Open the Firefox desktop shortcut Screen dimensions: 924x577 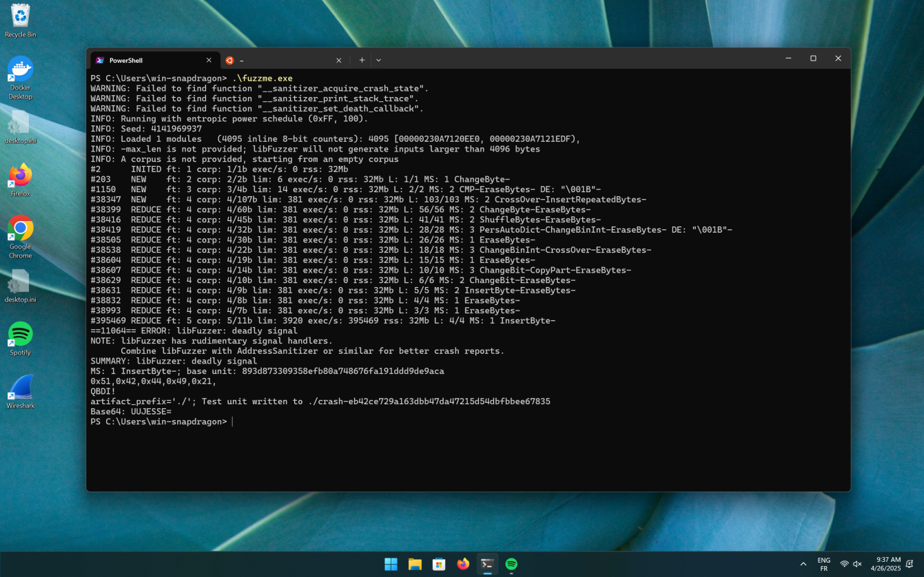[21, 179]
